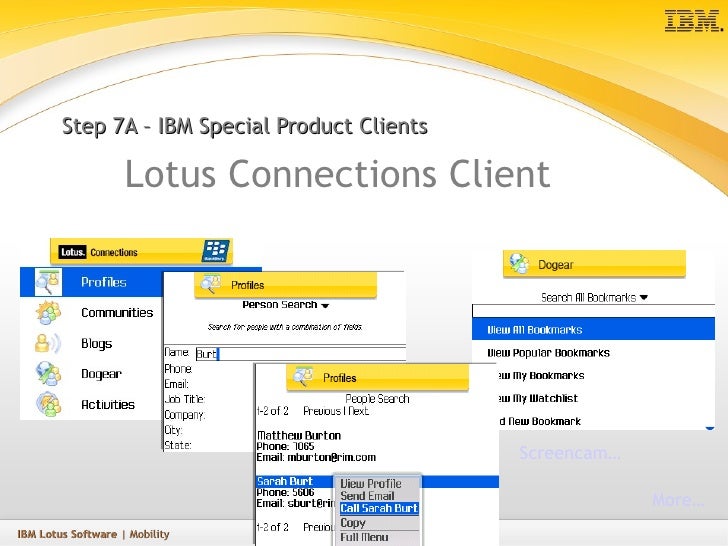Click the Communities people icon
Screen dimensions: 728x546
click(x=48, y=312)
